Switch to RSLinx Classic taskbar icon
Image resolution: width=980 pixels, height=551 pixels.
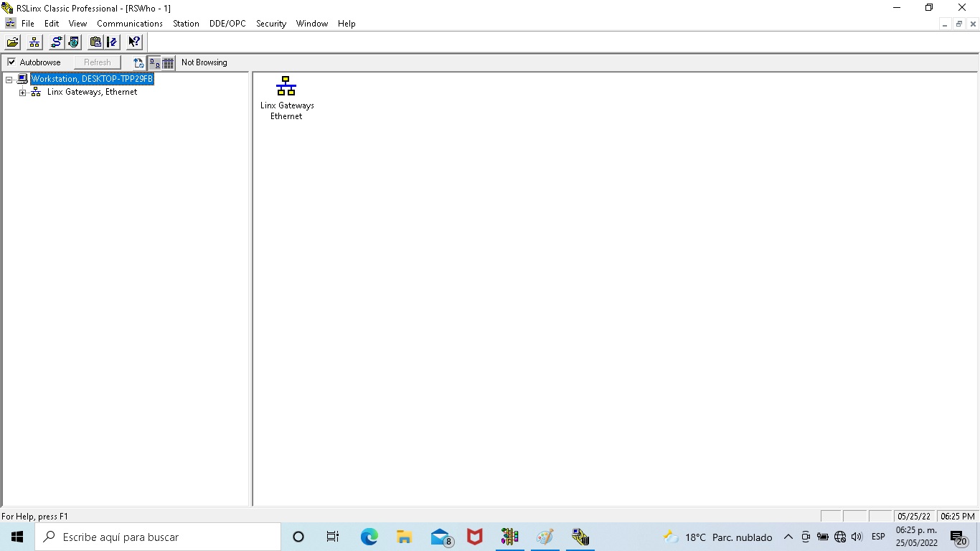click(x=580, y=537)
